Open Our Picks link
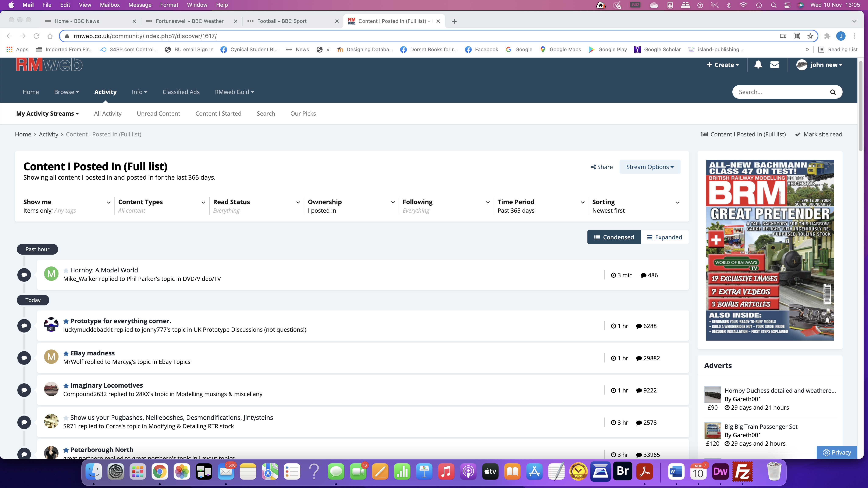This screenshot has width=868, height=488. 303,114
